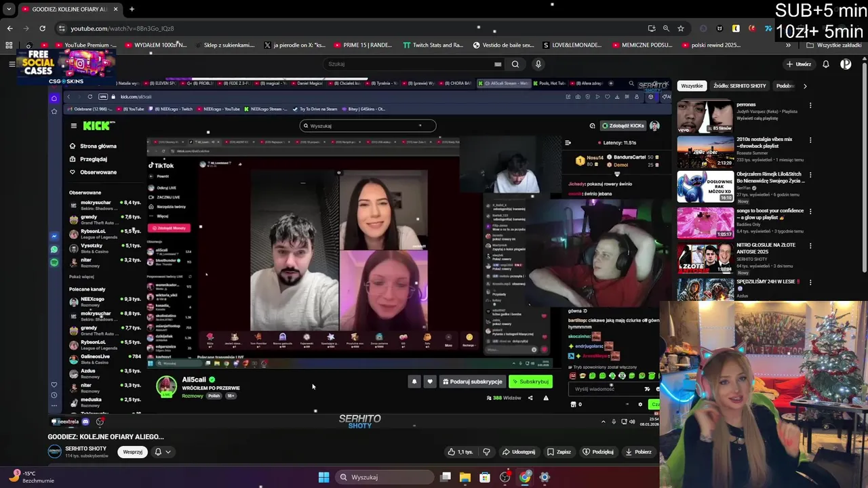Screen dimensions: 868x488
Task: Open Kick 'Strona główna' sidebar item
Action: coord(93,146)
